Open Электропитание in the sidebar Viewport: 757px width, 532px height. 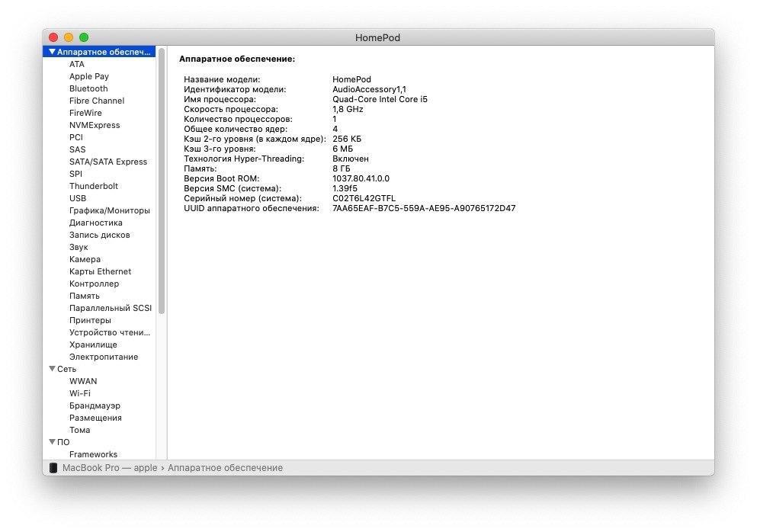tap(104, 357)
